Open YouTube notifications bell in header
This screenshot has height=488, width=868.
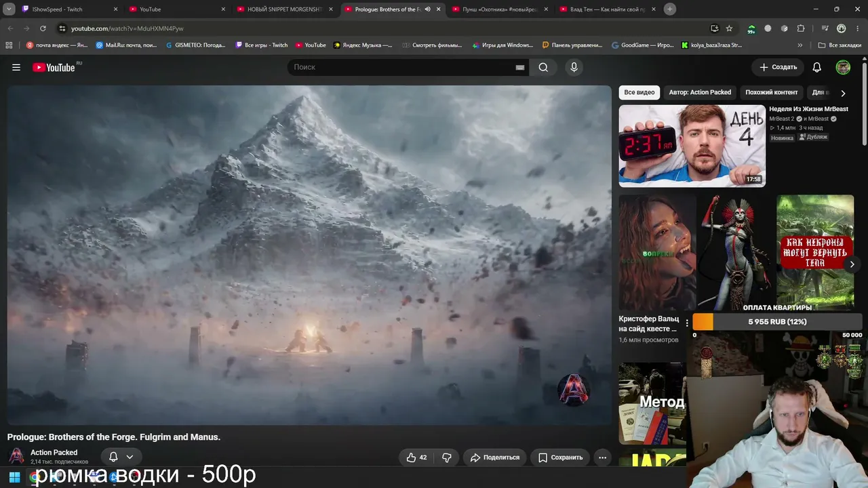click(817, 67)
